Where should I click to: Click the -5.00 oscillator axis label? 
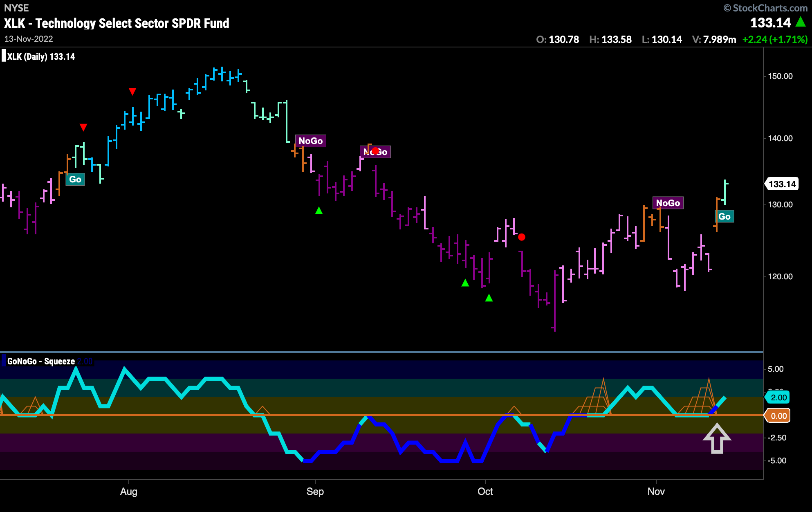point(777,460)
